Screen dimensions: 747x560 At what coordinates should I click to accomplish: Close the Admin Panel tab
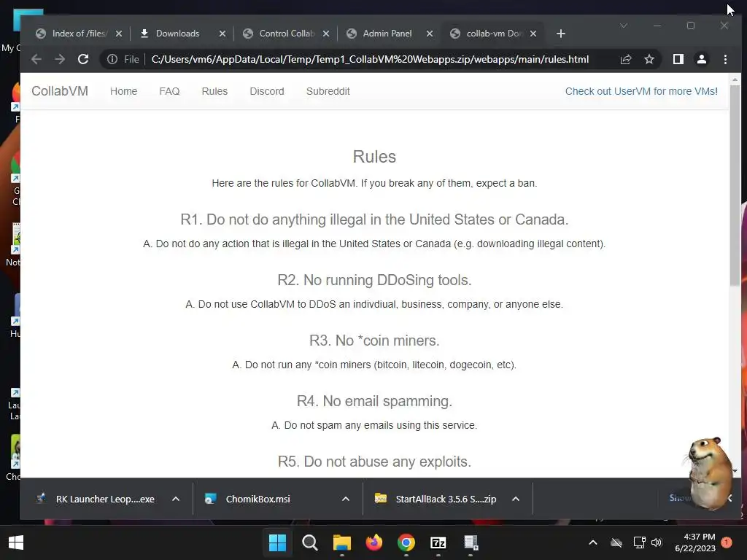point(429,34)
